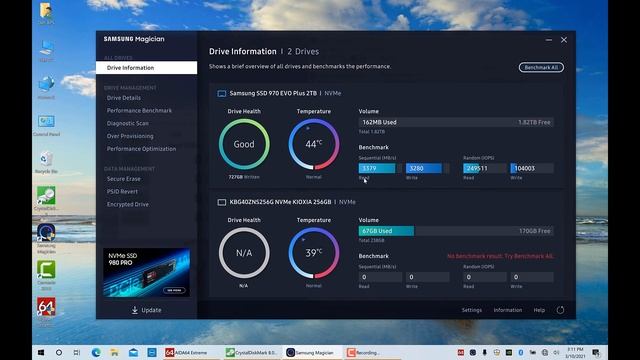
Task: Open Settings in the Magician footer
Action: click(471, 310)
